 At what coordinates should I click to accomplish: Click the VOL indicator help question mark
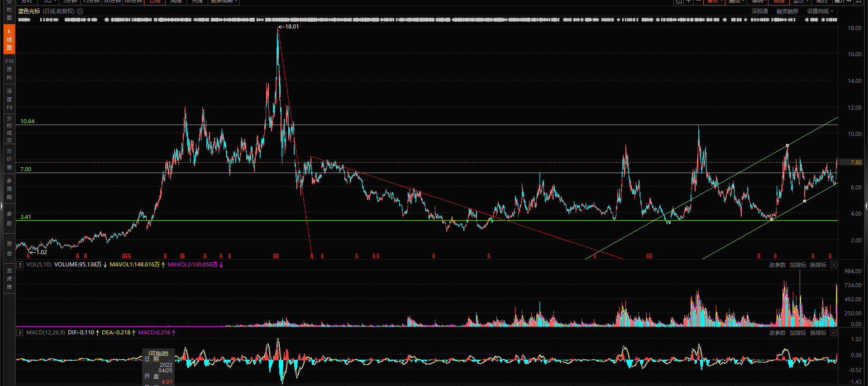click(x=20, y=265)
